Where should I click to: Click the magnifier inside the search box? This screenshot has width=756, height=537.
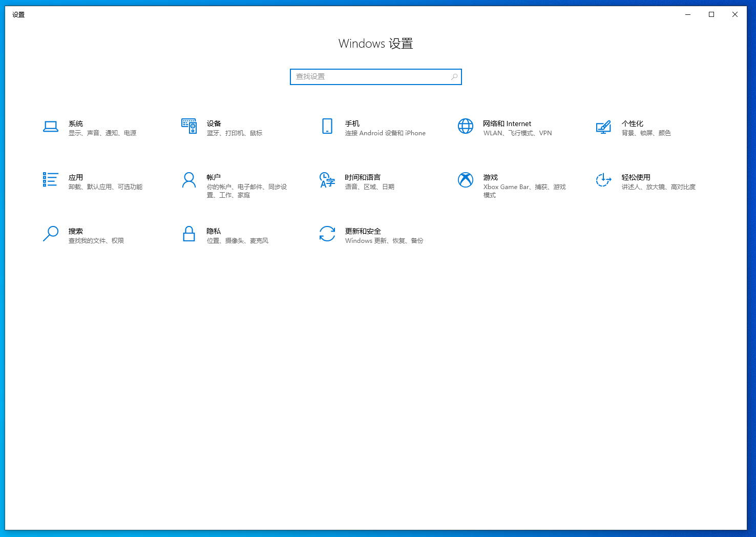coord(454,77)
